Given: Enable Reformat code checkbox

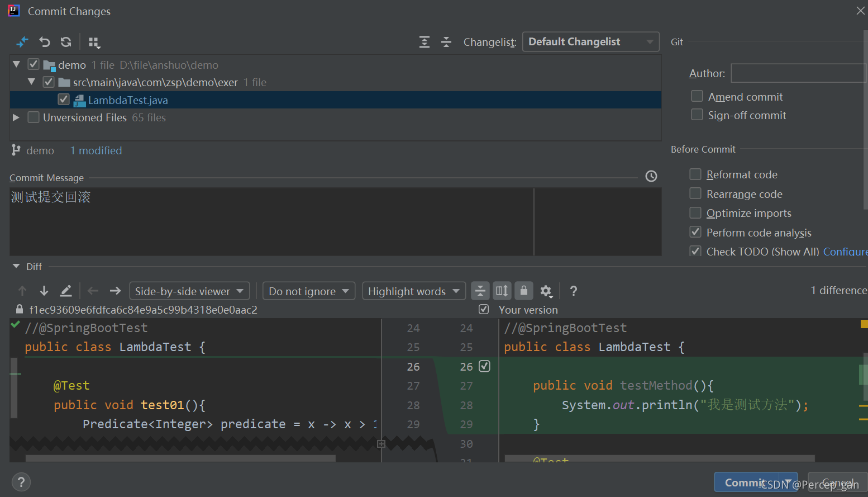Looking at the screenshot, I should (x=695, y=174).
